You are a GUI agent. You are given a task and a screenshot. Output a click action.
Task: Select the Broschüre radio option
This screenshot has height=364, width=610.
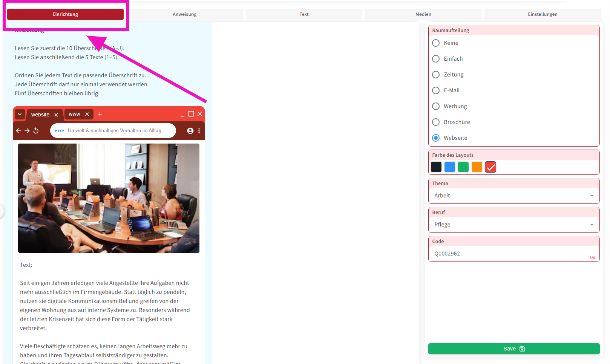(436, 122)
